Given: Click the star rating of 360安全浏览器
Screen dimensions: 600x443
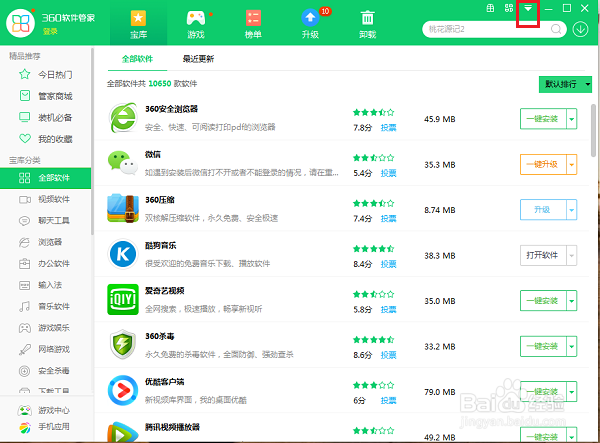Looking at the screenshot, I should point(373,112).
